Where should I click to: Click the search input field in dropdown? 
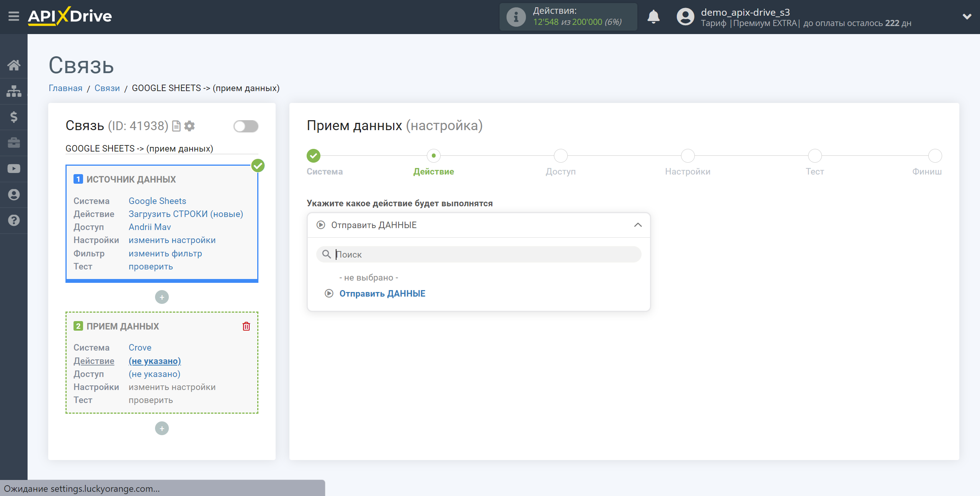coord(479,255)
